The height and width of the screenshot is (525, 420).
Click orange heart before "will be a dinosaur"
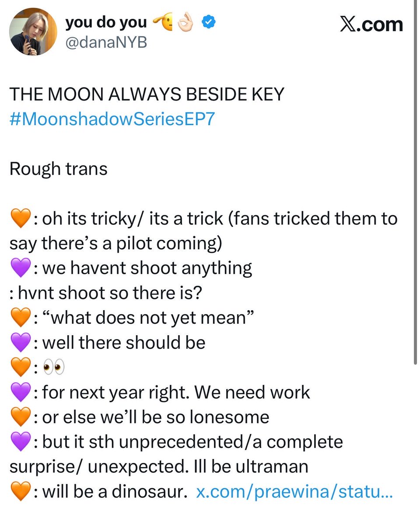coord(20,492)
